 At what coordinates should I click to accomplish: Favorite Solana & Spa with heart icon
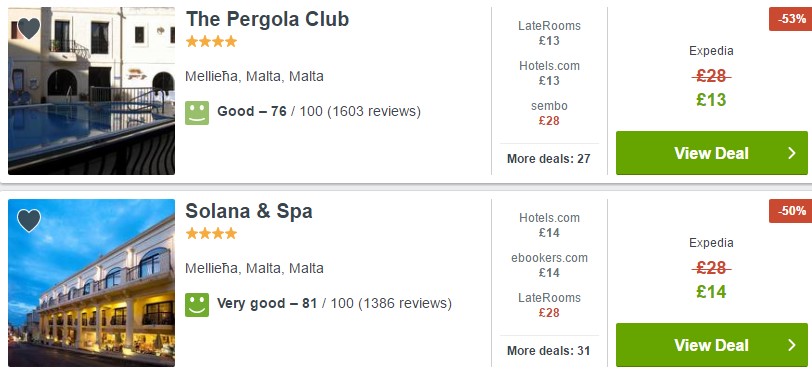coord(28,220)
